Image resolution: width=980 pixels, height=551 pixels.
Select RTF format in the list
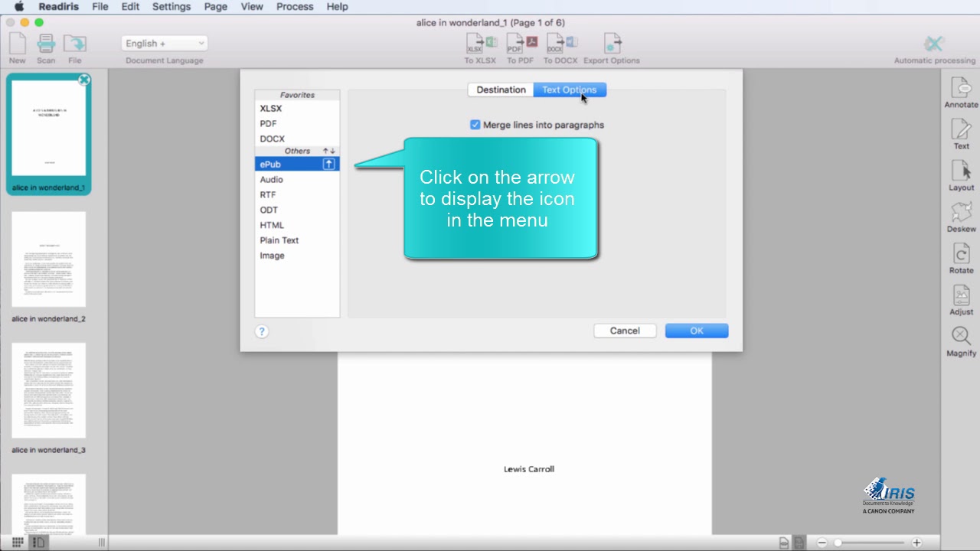297,194
